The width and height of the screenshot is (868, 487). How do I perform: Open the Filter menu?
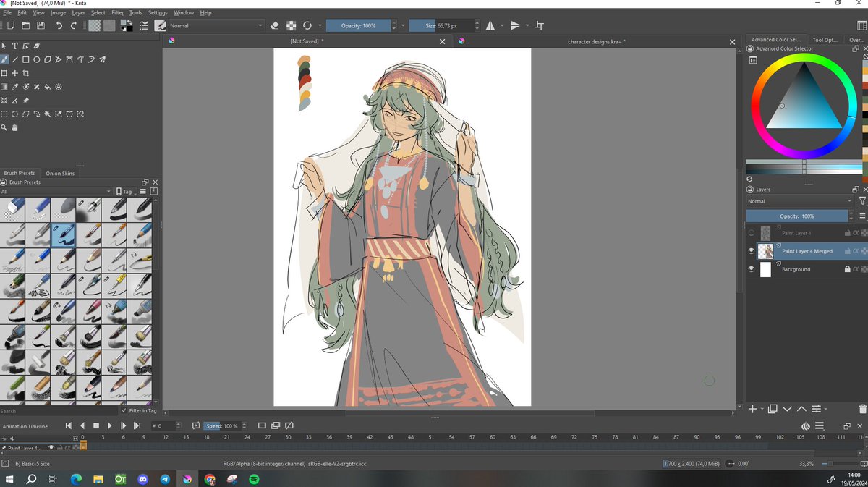coord(117,12)
